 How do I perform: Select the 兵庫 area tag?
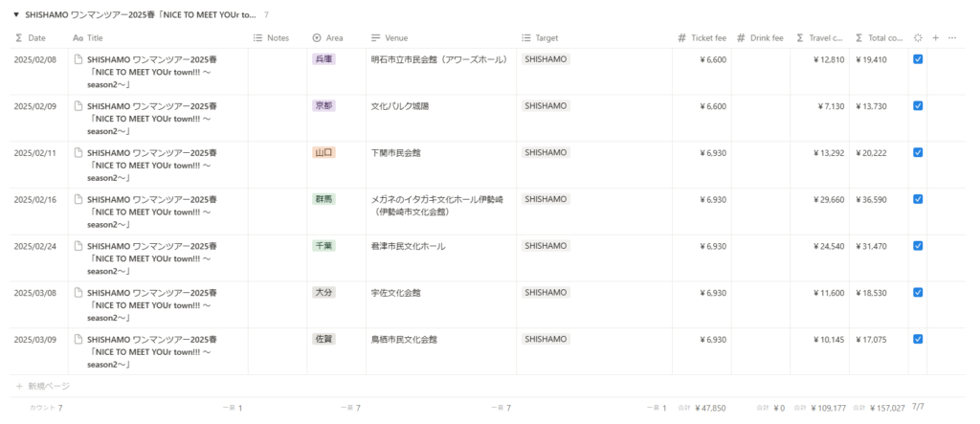[323, 59]
